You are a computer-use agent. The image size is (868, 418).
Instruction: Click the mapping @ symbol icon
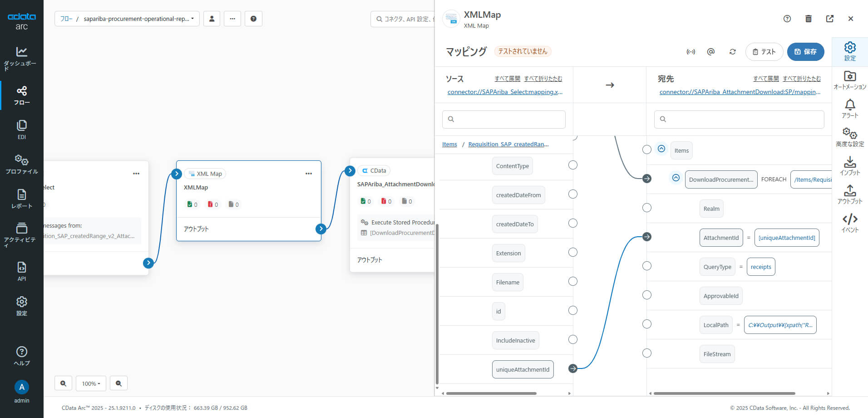711,52
